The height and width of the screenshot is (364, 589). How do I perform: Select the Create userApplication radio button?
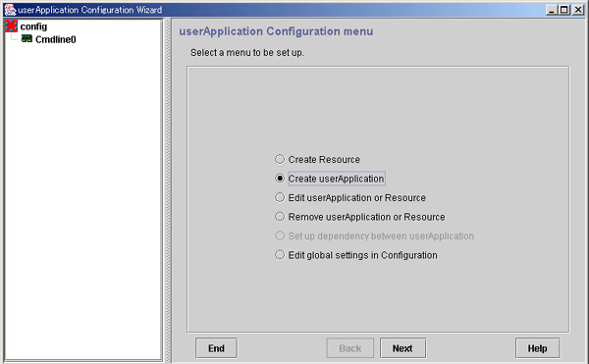[280, 179]
